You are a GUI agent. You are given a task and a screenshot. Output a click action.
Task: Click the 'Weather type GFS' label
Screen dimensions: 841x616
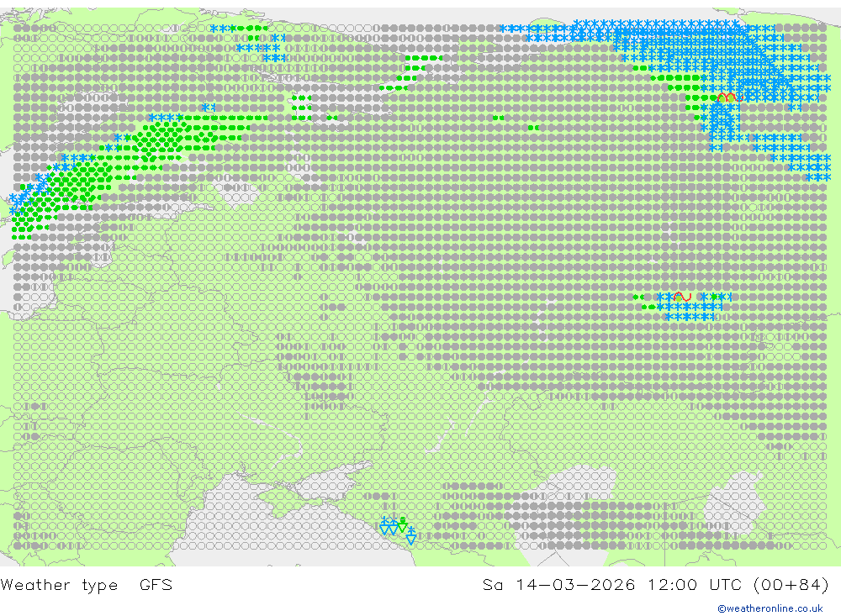pos(87,585)
